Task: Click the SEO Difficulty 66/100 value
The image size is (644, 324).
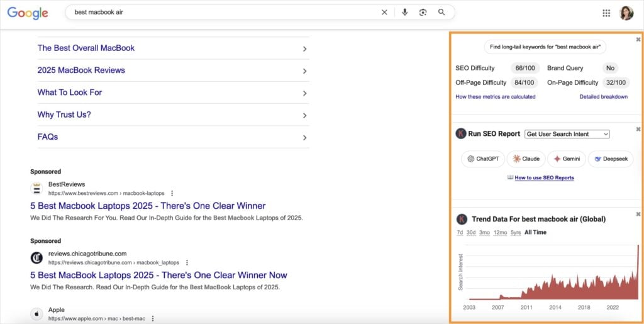Action: [525, 68]
